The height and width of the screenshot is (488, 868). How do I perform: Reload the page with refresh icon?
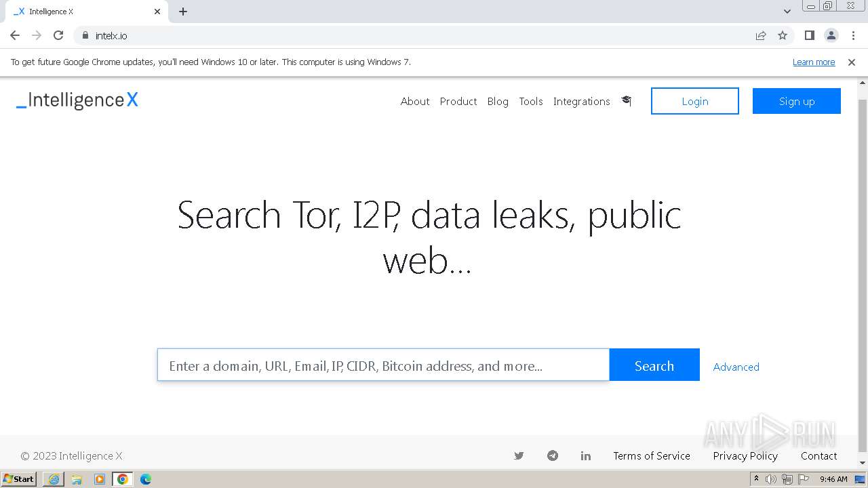tap(58, 35)
